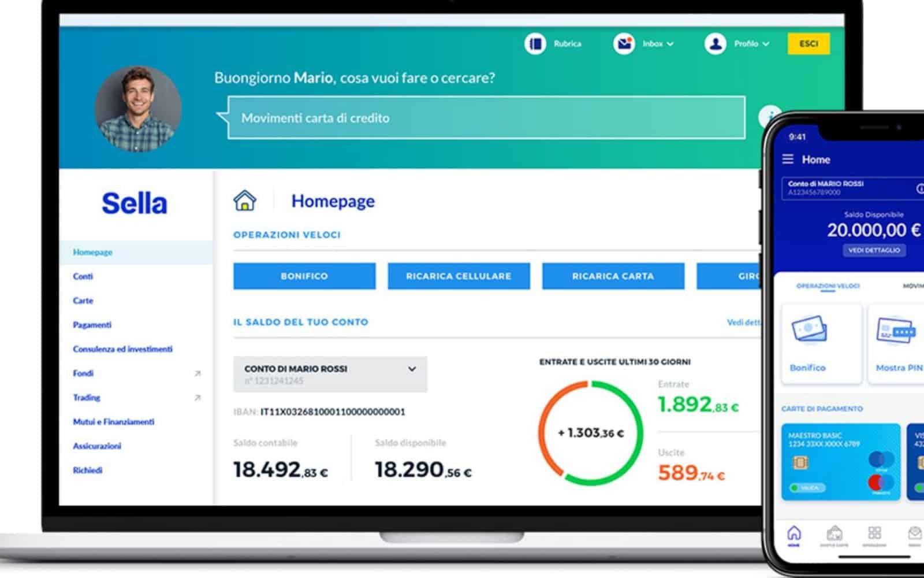Tap VEDI DETTAGLIO button on phone
Image resolution: width=924 pixels, height=578 pixels.
(x=874, y=250)
